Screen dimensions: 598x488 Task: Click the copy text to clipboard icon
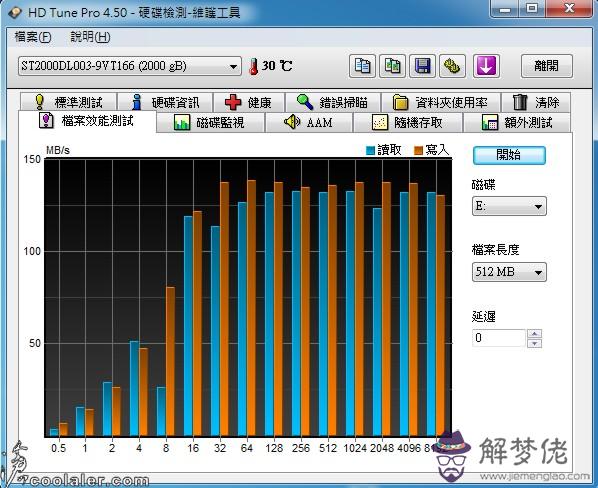[362, 66]
